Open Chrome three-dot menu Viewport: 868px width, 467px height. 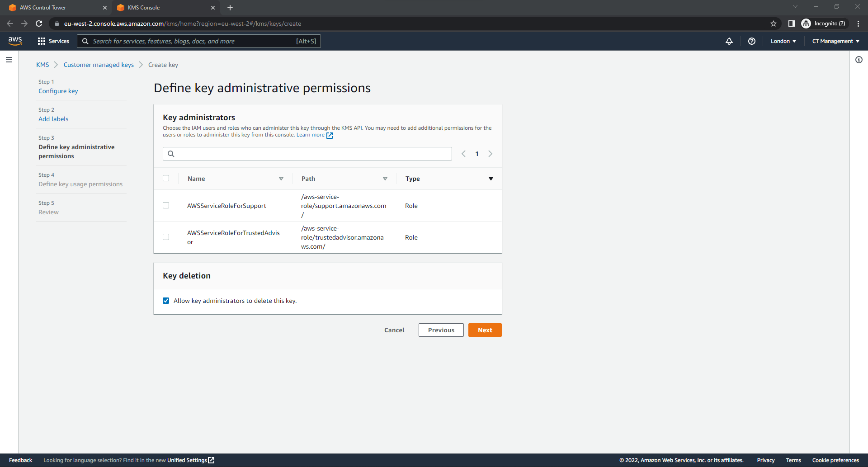(x=858, y=24)
